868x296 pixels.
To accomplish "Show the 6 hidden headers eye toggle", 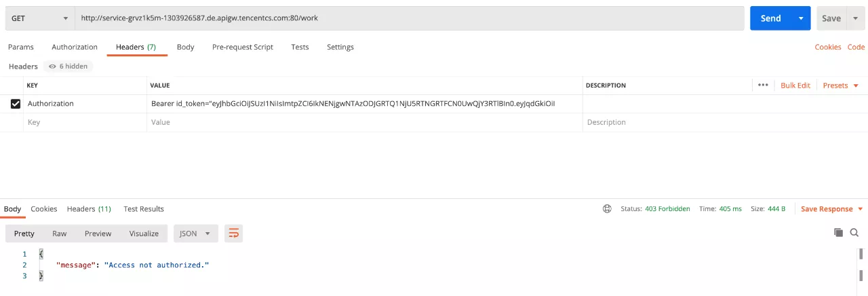I will pyautogui.click(x=68, y=67).
